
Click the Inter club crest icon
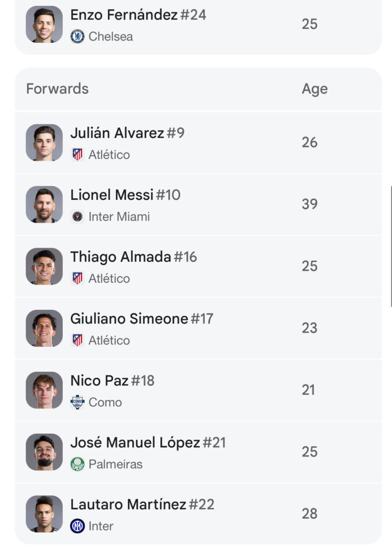click(x=77, y=526)
